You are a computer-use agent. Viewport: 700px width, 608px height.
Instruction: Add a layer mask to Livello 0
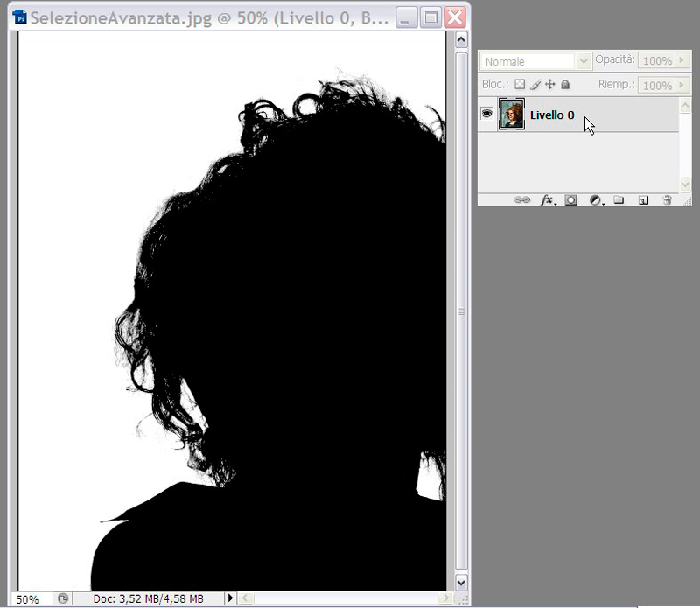click(571, 200)
